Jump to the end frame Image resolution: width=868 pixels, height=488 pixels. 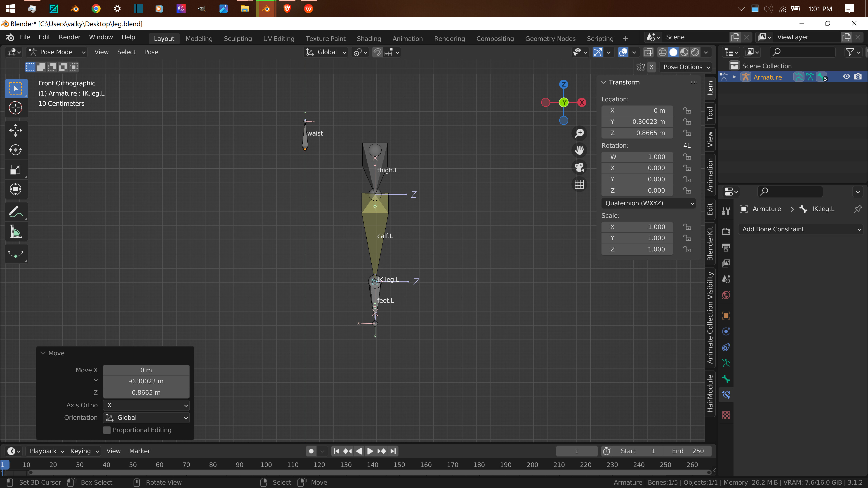[393, 451]
